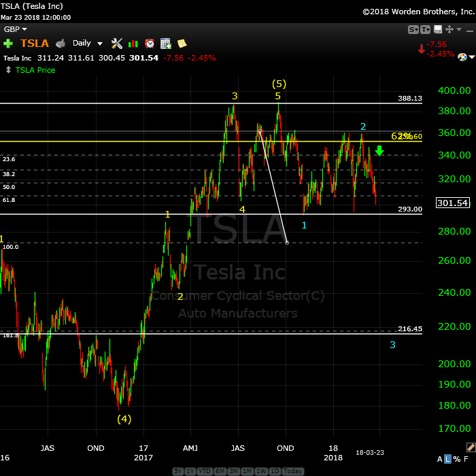The height and width of the screenshot is (476, 476).
Task: Click the 38.2 Fibonacci level label
Action: pyautogui.click(x=9, y=174)
